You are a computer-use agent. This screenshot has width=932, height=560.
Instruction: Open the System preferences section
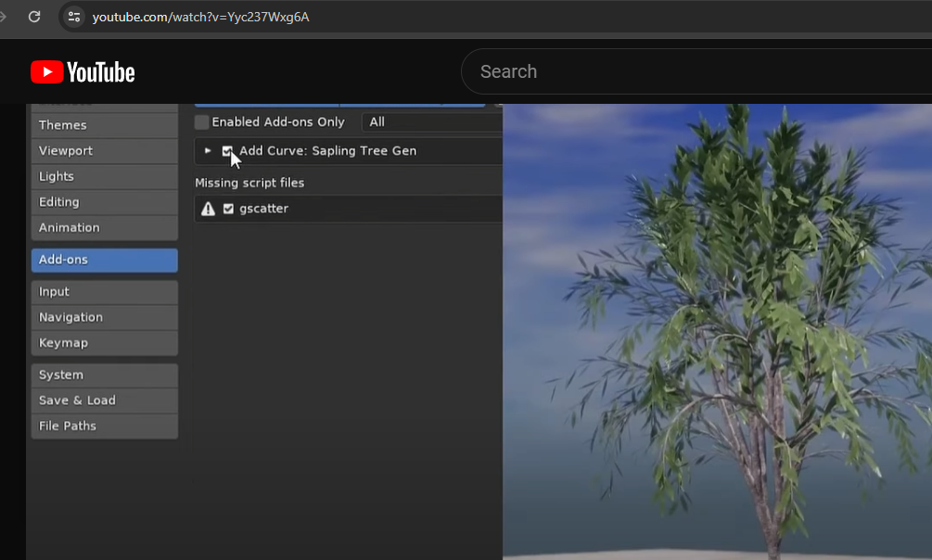tap(105, 375)
